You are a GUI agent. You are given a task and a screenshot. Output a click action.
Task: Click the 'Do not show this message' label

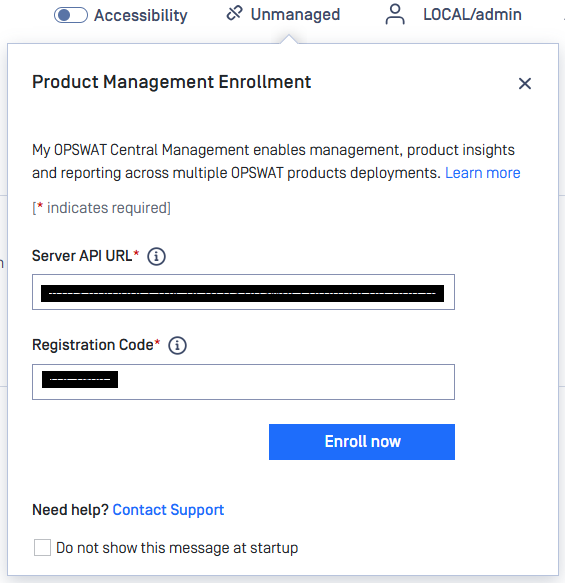[177, 548]
